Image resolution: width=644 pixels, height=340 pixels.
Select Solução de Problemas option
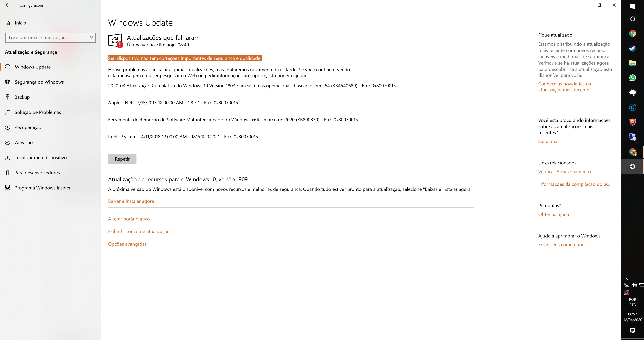[x=38, y=112]
